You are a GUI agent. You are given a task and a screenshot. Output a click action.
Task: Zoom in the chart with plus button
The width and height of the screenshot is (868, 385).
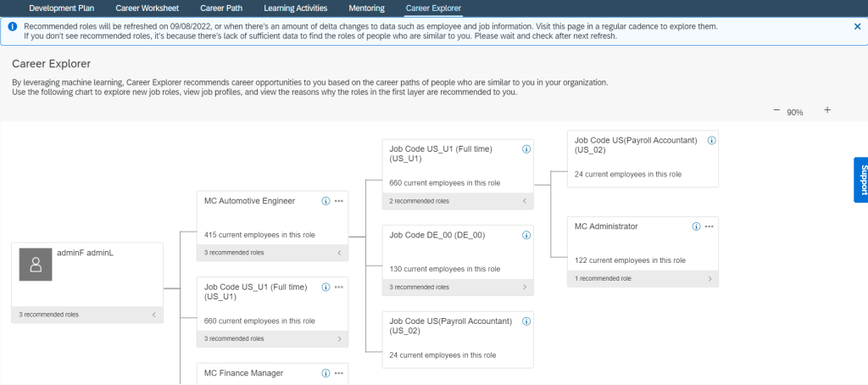pyautogui.click(x=827, y=110)
